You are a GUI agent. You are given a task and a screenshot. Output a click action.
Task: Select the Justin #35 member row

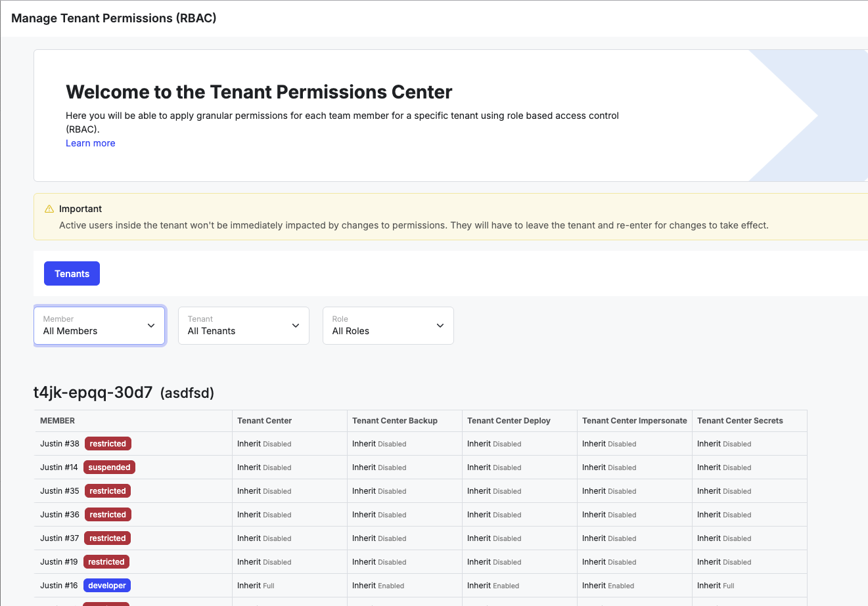coord(421,491)
